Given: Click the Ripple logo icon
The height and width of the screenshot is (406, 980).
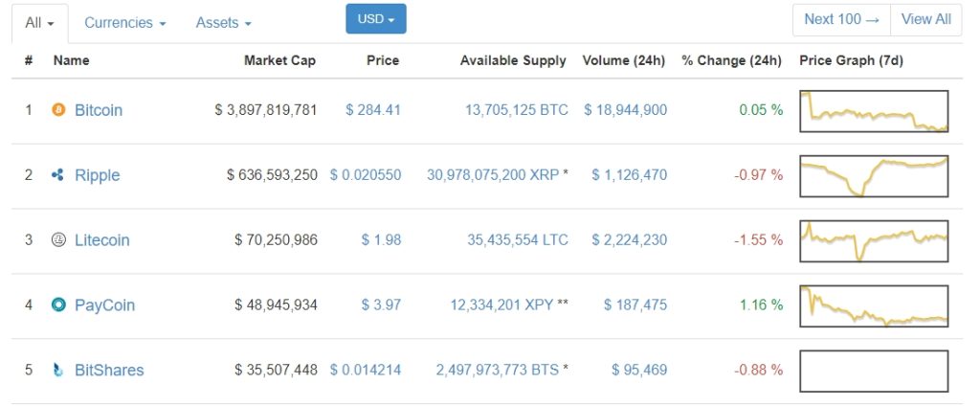Looking at the screenshot, I should 57,175.
